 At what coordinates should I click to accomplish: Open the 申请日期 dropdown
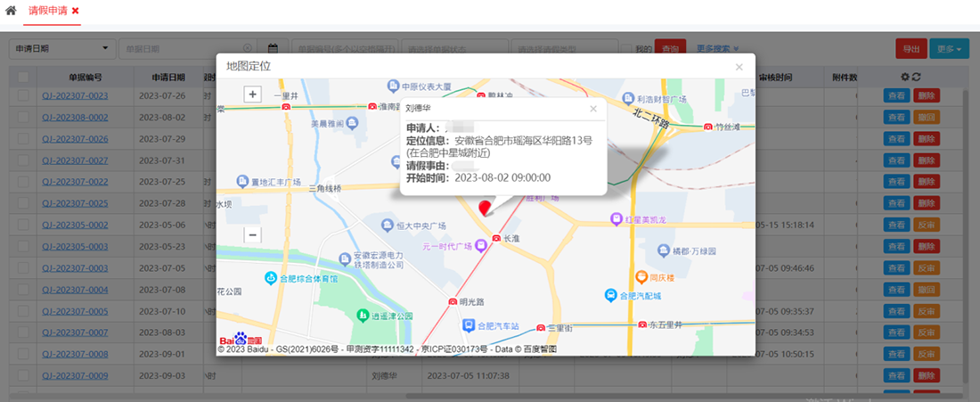62,48
